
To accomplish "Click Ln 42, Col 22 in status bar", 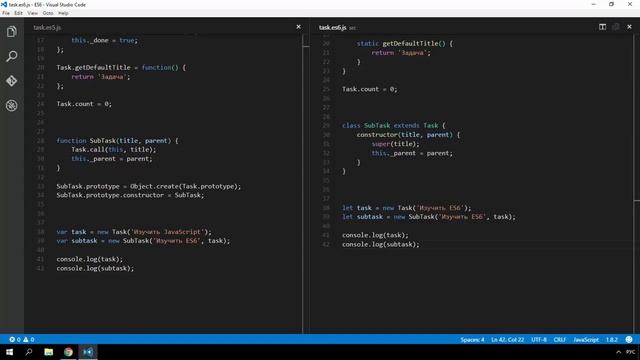I will pos(507,340).
